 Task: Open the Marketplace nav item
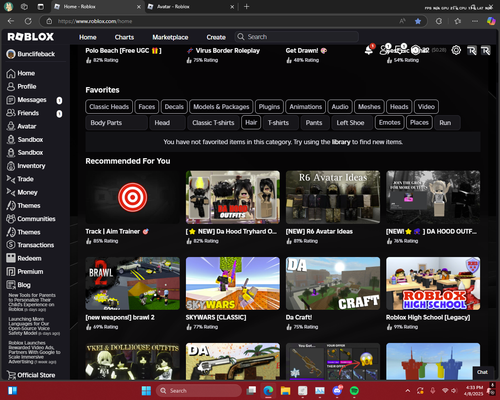tap(170, 37)
